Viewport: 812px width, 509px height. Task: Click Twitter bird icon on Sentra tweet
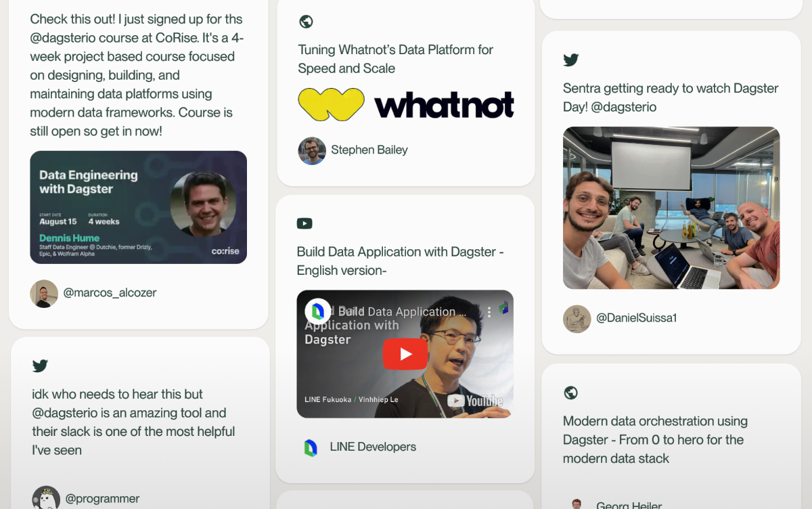[571, 60]
